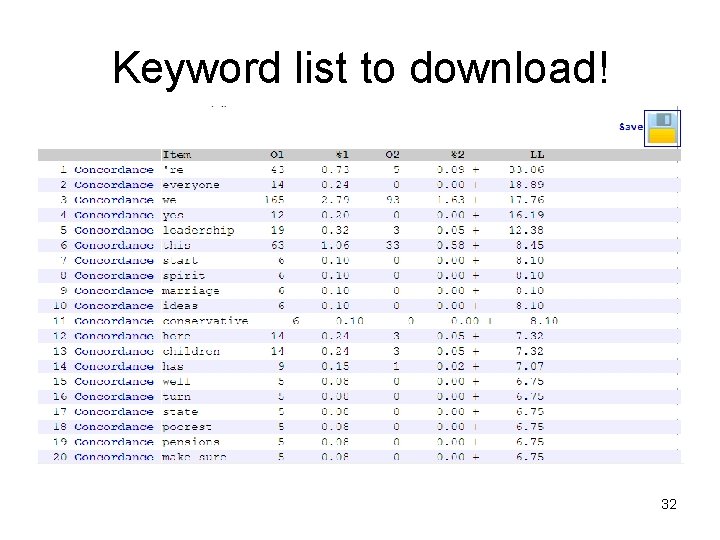This screenshot has width=720, height=540.
Task: Click the Save text label
Action: click(x=631, y=127)
